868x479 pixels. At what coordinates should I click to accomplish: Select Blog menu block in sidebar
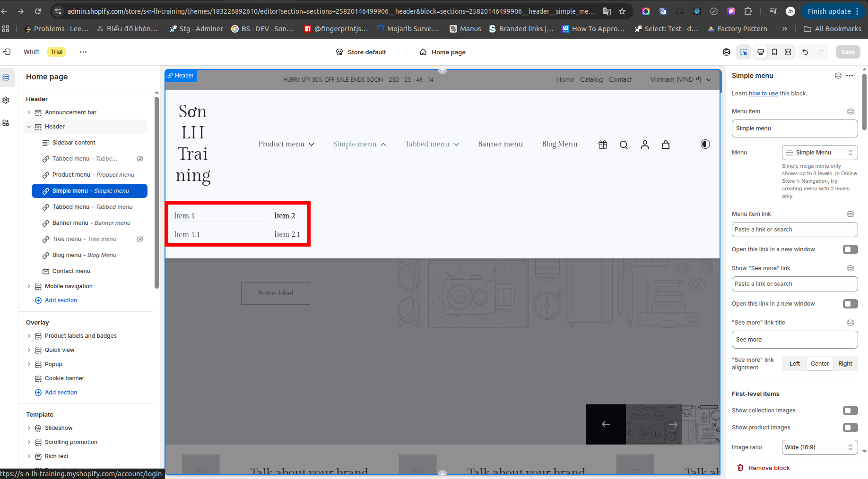(89, 255)
